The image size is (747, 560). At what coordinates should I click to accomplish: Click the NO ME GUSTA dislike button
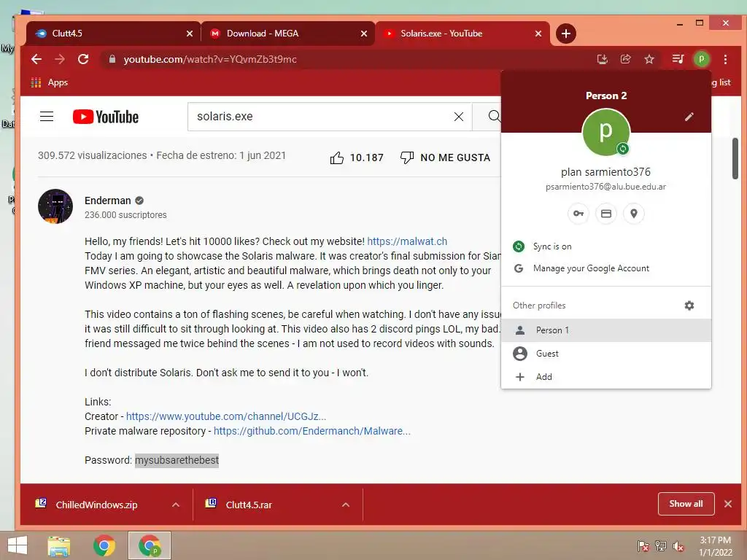pos(446,157)
